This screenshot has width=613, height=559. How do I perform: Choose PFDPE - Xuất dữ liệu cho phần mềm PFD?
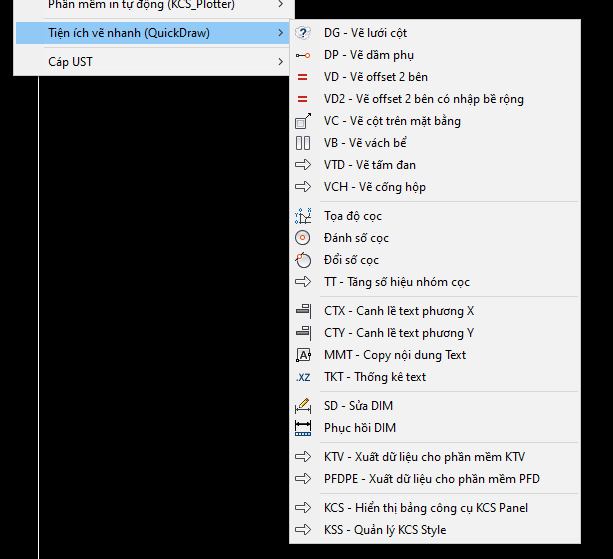pos(435,479)
